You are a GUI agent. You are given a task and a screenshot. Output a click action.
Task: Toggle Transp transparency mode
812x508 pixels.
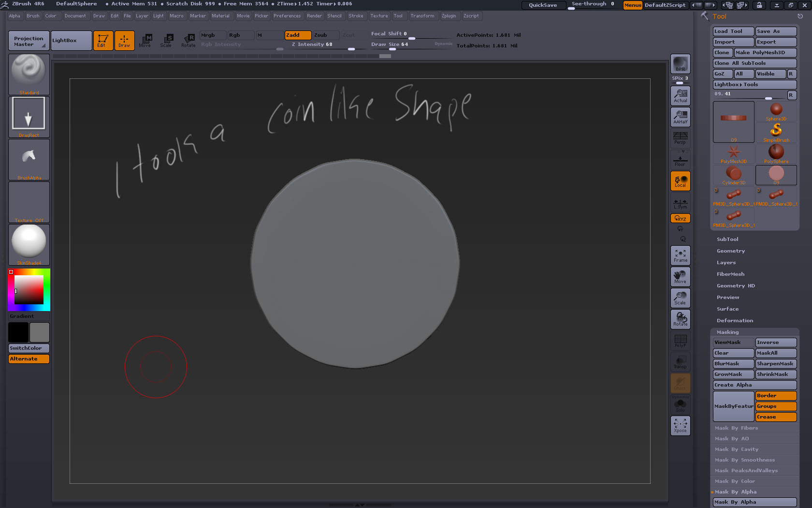click(x=680, y=362)
